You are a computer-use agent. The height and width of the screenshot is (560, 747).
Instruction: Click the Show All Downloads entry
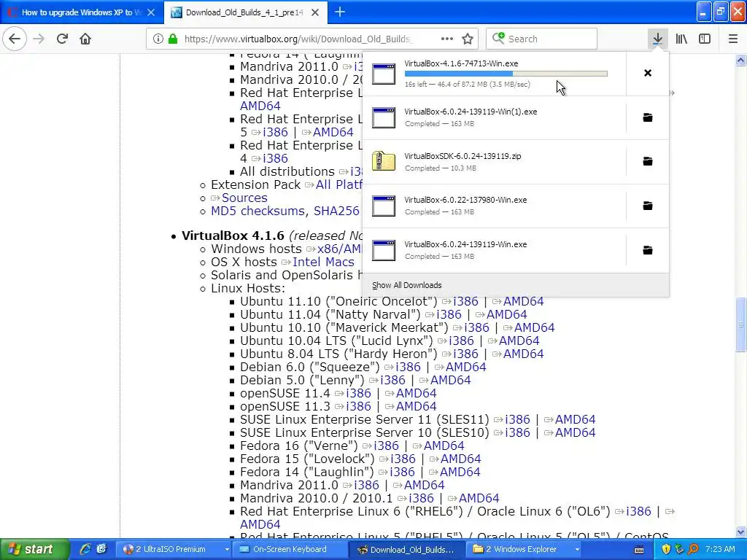pyautogui.click(x=407, y=285)
